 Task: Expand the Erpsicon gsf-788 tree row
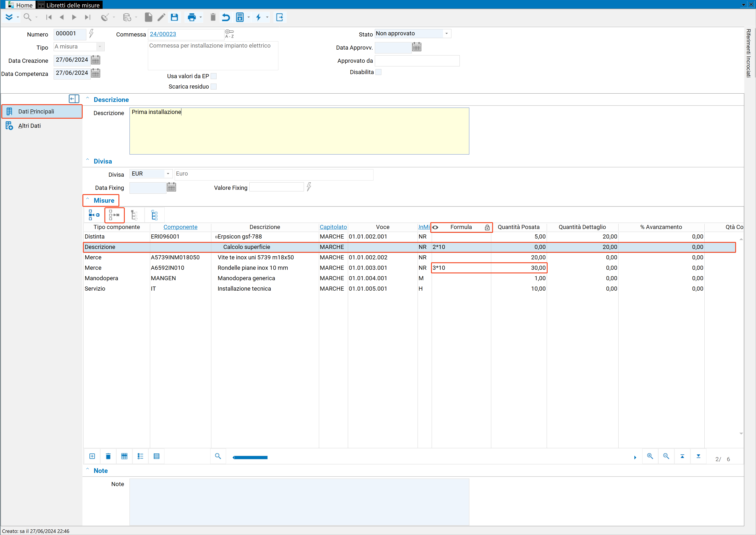(216, 237)
